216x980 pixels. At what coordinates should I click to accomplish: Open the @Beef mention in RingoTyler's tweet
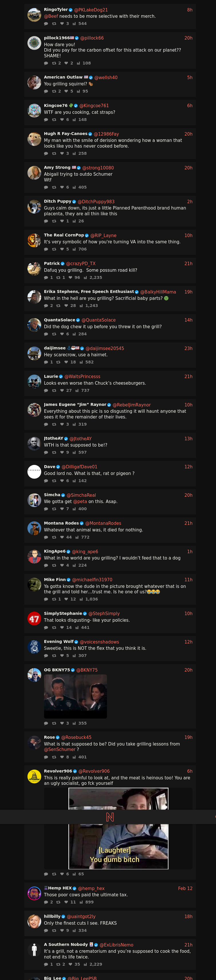[51, 16]
